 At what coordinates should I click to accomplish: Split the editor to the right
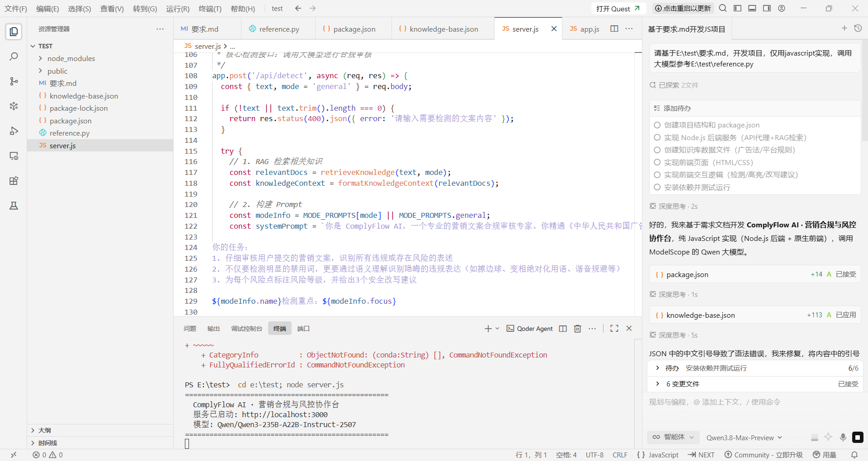point(614,28)
